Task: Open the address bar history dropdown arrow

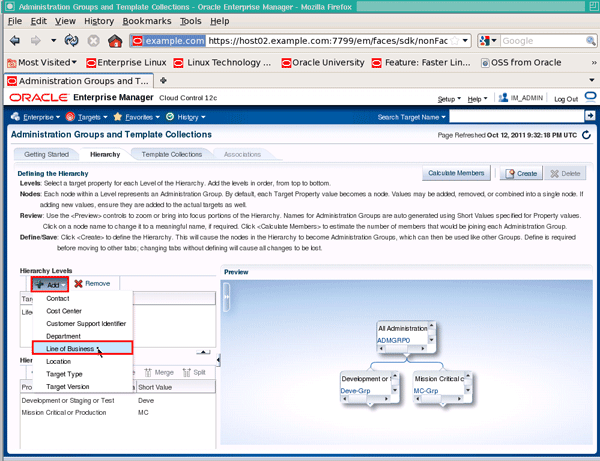Action: pos(465,41)
